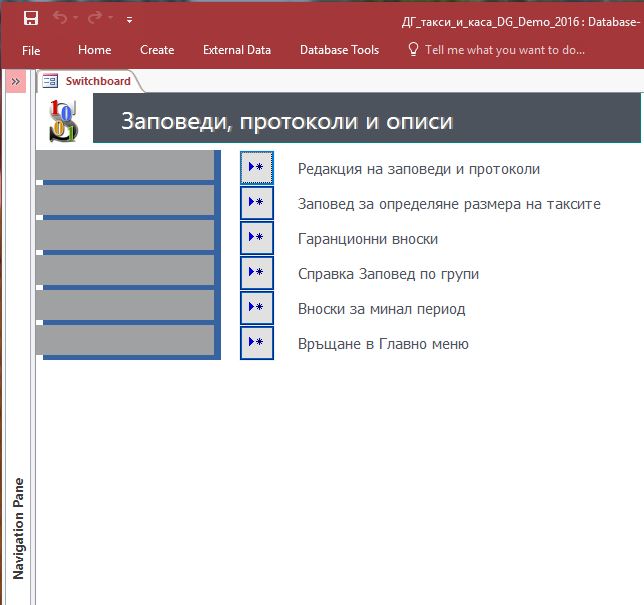
Task: Click the Гаранционни вноски switchboard button
Action: click(x=256, y=238)
